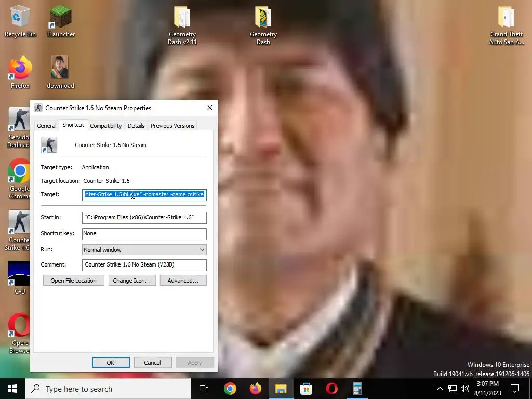Select the TLauncher desktop shortcut

pos(60,21)
